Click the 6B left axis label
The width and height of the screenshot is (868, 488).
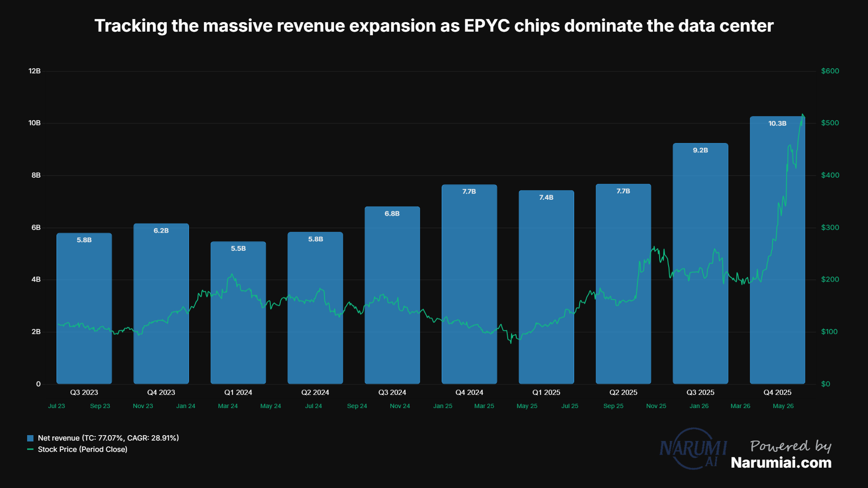click(36, 228)
